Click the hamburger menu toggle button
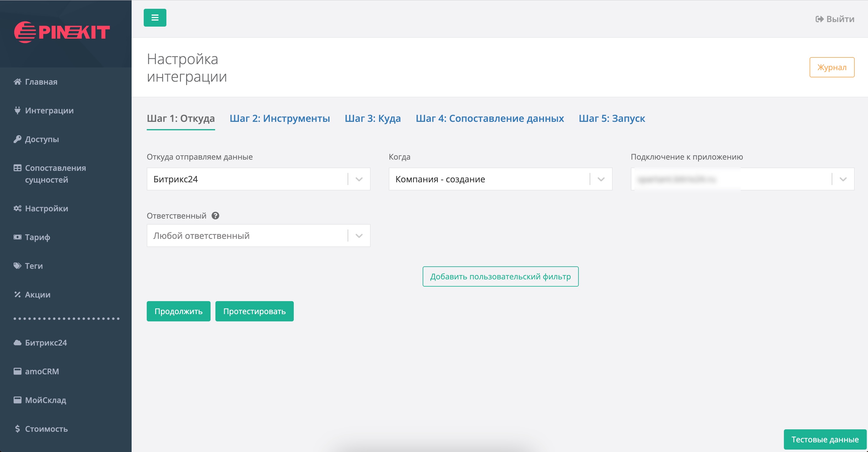Viewport: 868px width, 452px height. coord(155,18)
